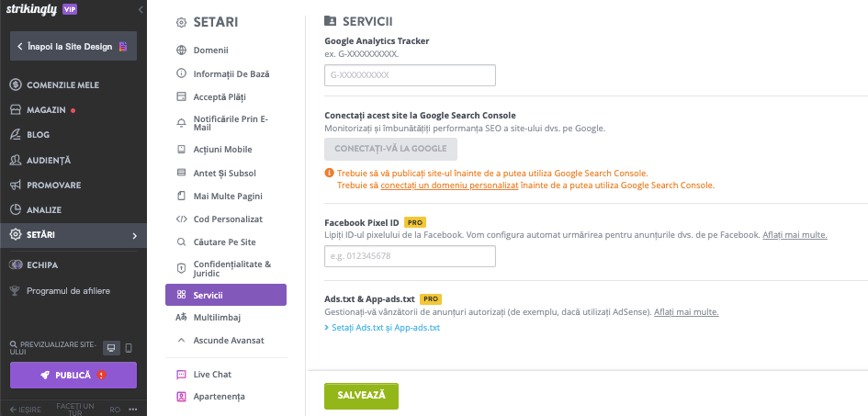This screenshot has height=416, width=868.
Task: Go to Analize in the sidebar
Action: click(x=45, y=210)
